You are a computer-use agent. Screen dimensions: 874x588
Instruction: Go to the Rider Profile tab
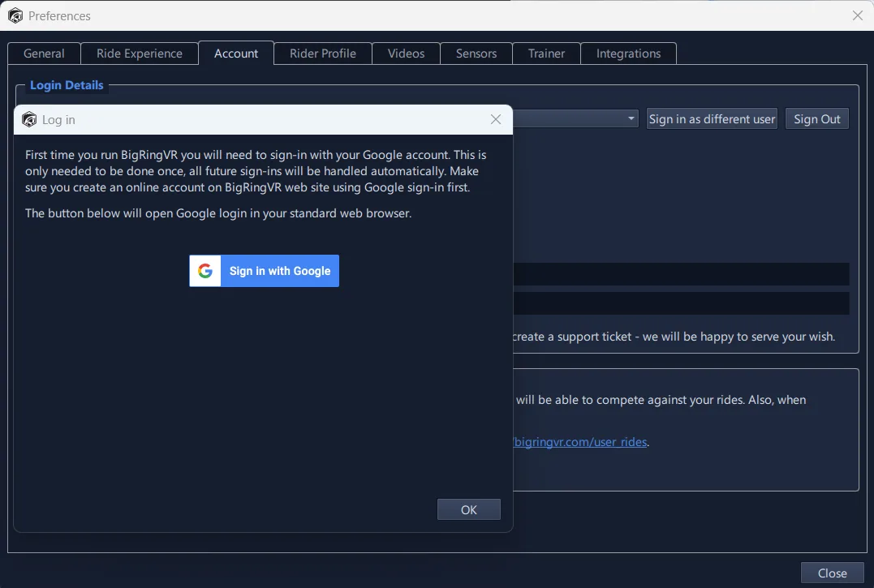[323, 54]
